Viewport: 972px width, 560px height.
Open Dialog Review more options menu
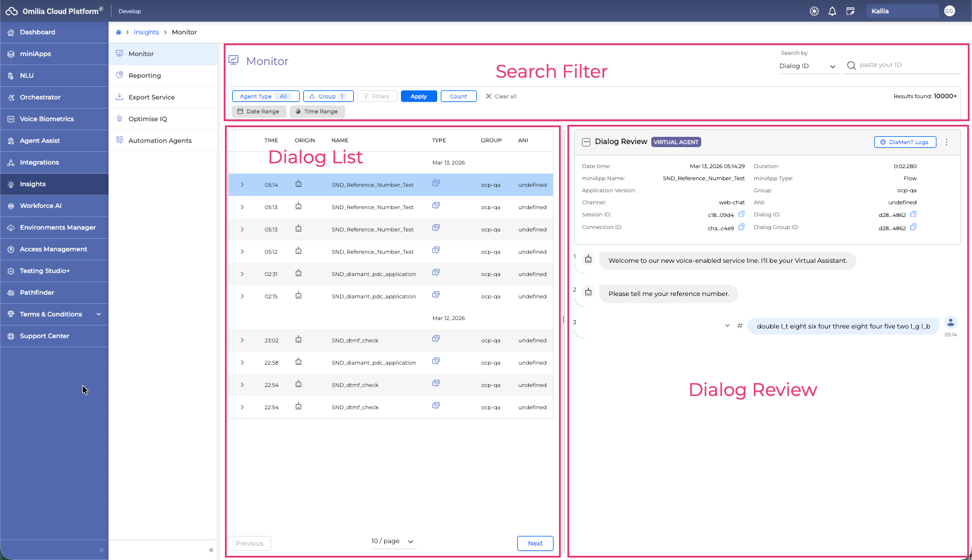pos(946,142)
